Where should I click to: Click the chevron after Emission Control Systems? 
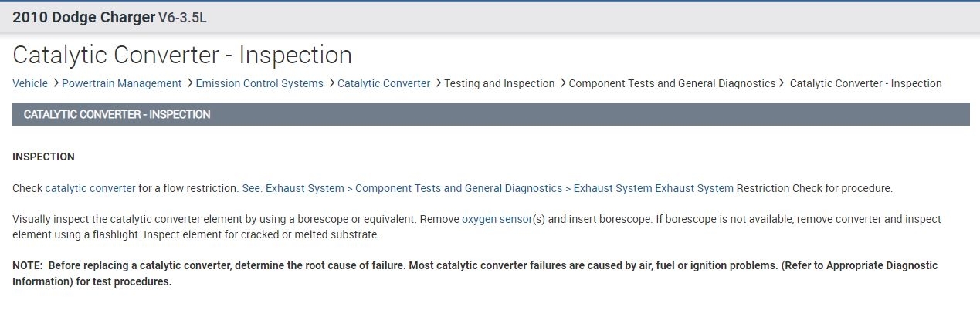click(x=331, y=83)
